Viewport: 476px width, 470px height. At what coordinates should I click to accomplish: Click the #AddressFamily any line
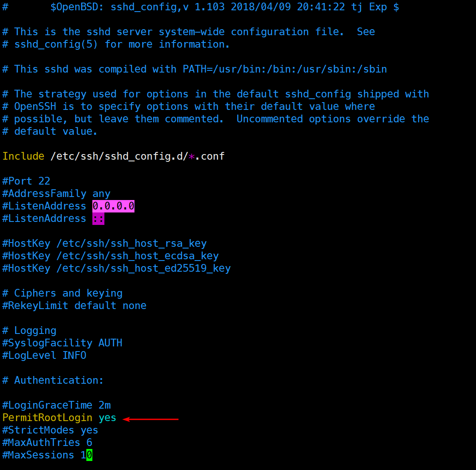pyautogui.click(x=56, y=194)
